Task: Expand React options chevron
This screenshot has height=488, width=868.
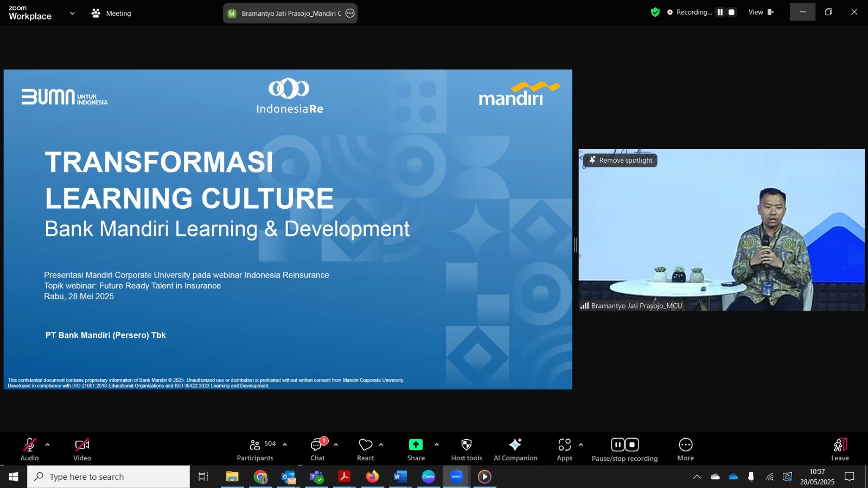Action: (x=381, y=445)
